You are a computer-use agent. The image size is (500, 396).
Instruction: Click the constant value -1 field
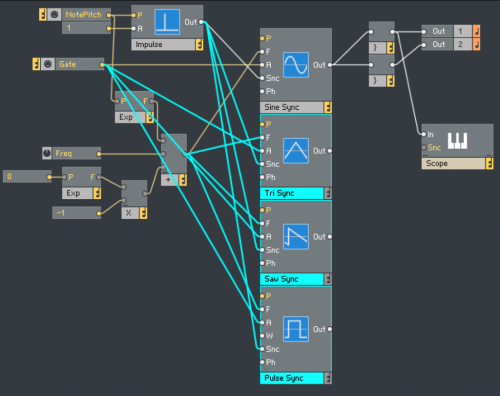76,213
